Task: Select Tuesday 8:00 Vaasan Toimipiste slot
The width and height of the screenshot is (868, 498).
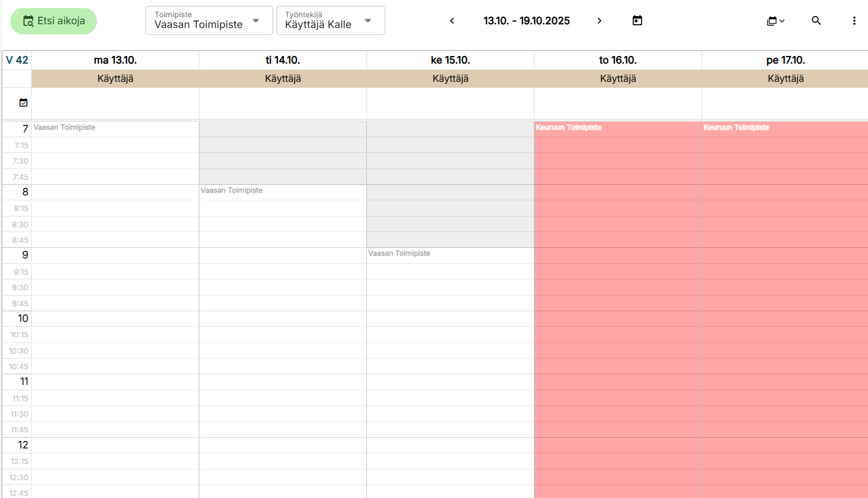Action: [282, 192]
